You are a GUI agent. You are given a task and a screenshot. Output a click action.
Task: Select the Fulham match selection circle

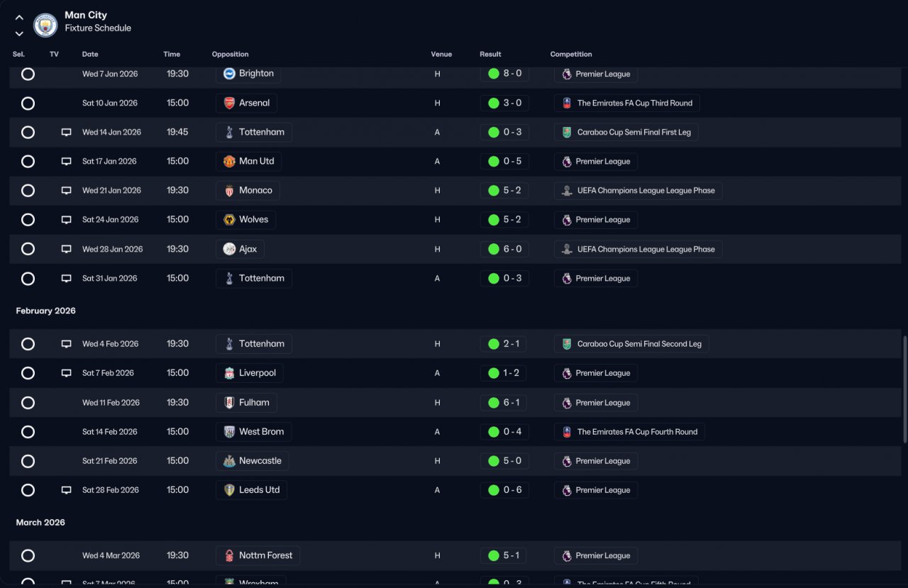coord(28,403)
